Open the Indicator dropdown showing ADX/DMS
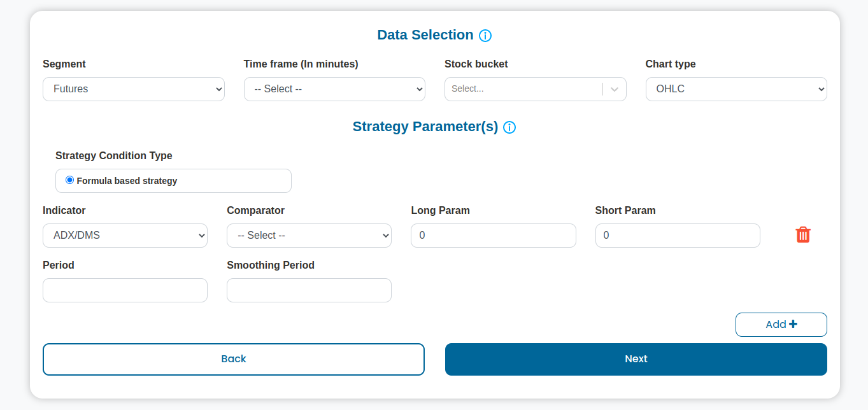The image size is (868, 410). [125, 236]
